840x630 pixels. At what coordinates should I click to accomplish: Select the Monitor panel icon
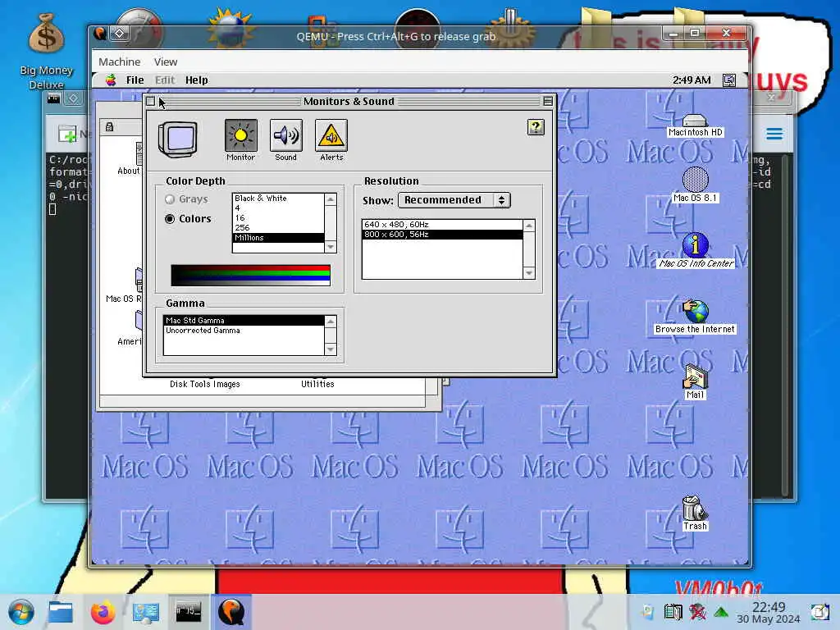click(x=240, y=135)
